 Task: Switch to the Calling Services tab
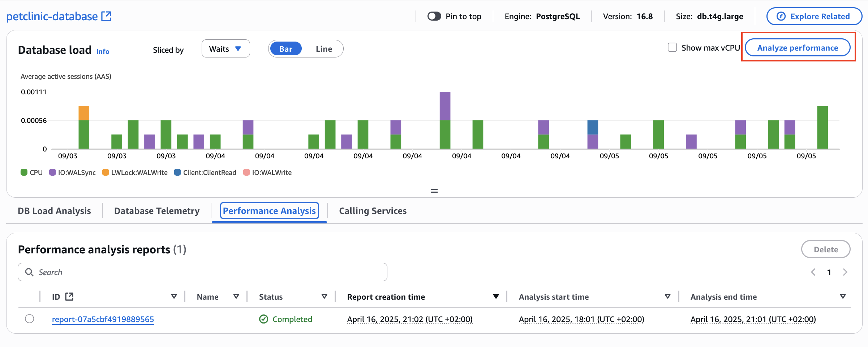point(373,211)
